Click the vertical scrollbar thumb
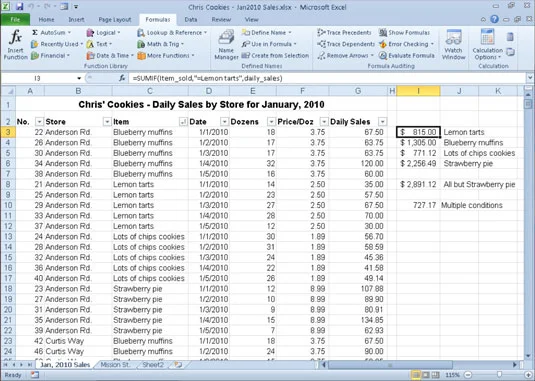The width and height of the screenshot is (535, 381). (x=528, y=103)
